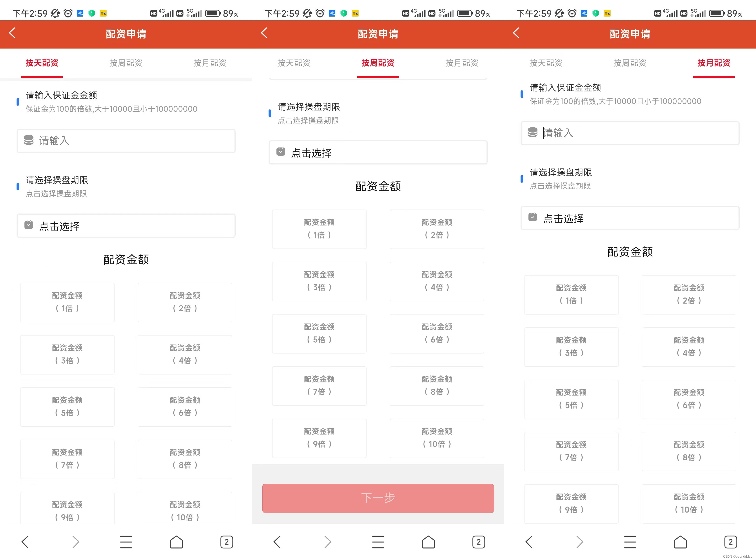
Task: Select 配资金额 7倍 card in left screen
Action: coord(67,459)
